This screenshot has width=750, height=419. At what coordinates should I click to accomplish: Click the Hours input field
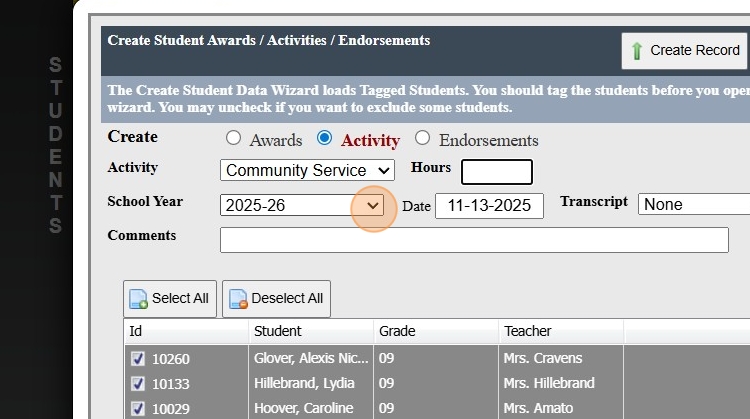[x=496, y=172]
